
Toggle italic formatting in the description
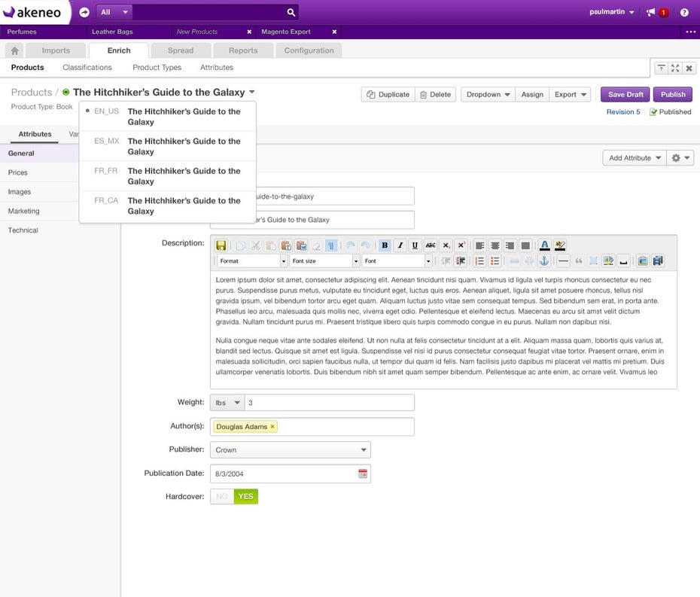tap(400, 245)
